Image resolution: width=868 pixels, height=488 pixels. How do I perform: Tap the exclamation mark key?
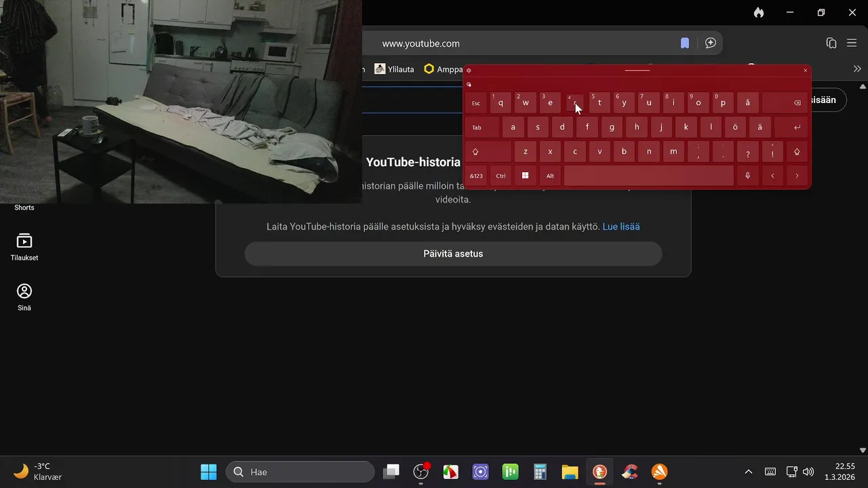[772, 152]
